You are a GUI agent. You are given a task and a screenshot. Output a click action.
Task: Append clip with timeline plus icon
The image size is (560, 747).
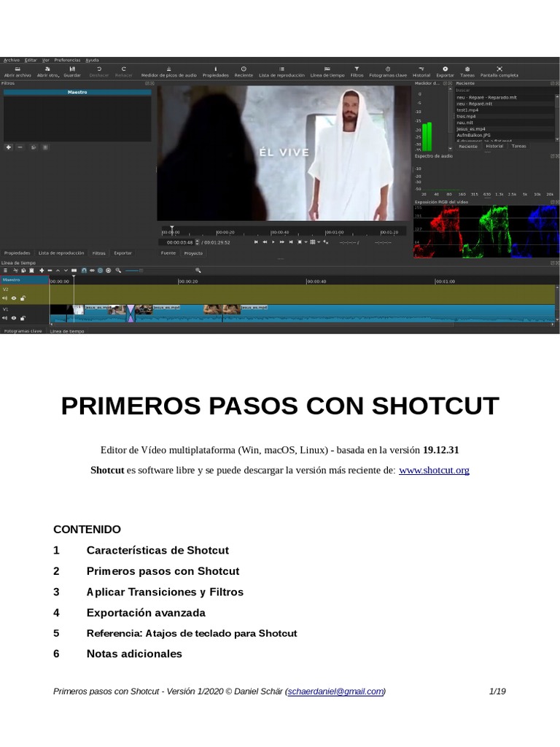[42, 271]
